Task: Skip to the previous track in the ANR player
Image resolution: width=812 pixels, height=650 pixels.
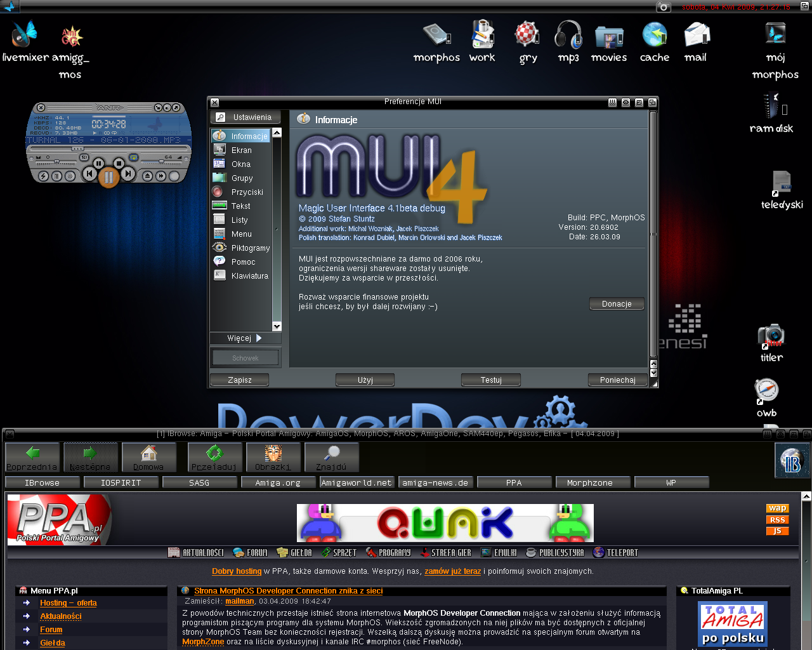Action: [89, 174]
